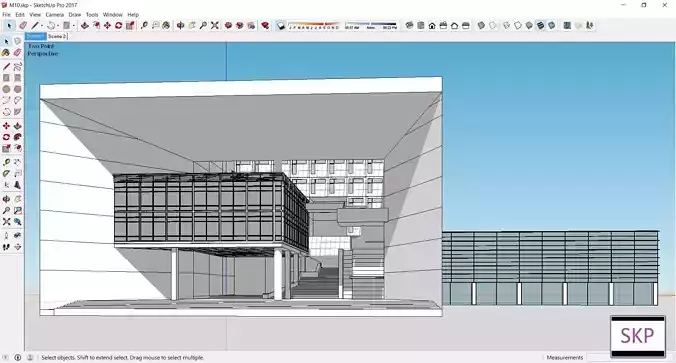Image resolution: width=676 pixels, height=363 pixels.
Task: Enable Monochrome face style
Action: coord(551,26)
